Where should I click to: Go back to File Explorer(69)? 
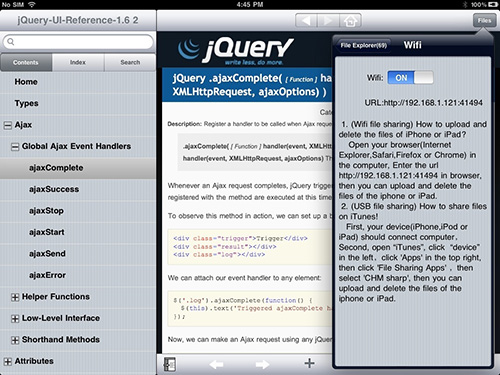click(363, 45)
